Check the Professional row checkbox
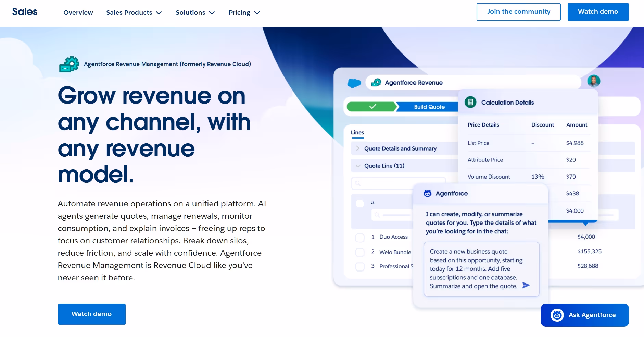 click(360, 267)
